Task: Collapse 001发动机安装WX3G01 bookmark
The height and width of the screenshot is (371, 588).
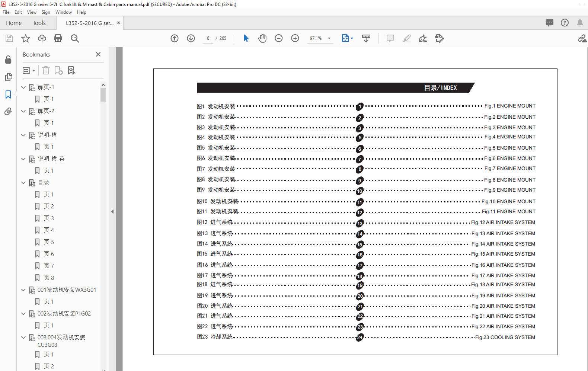Action: click(x=23, y=290)
